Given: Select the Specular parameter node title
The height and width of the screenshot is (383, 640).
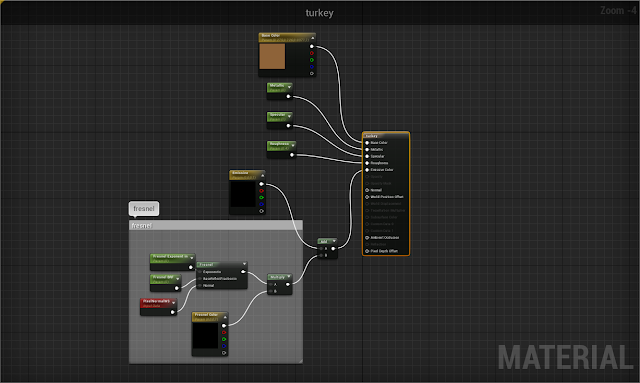Looking at the screenshot, I should coord(278,115).
